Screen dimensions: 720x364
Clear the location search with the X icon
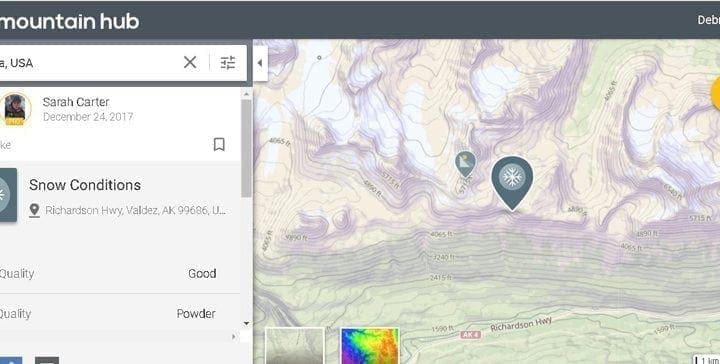[x=190, y=62]
